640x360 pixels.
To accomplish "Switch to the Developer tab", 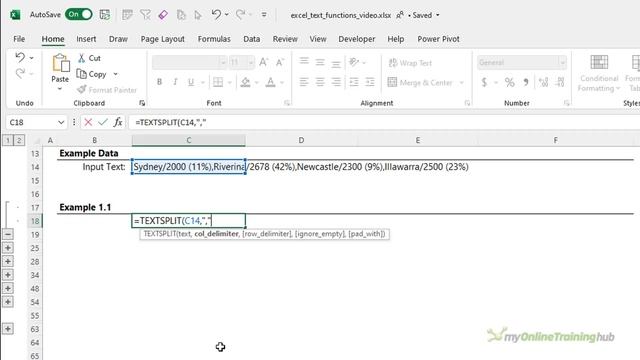I will pos(357,39).
